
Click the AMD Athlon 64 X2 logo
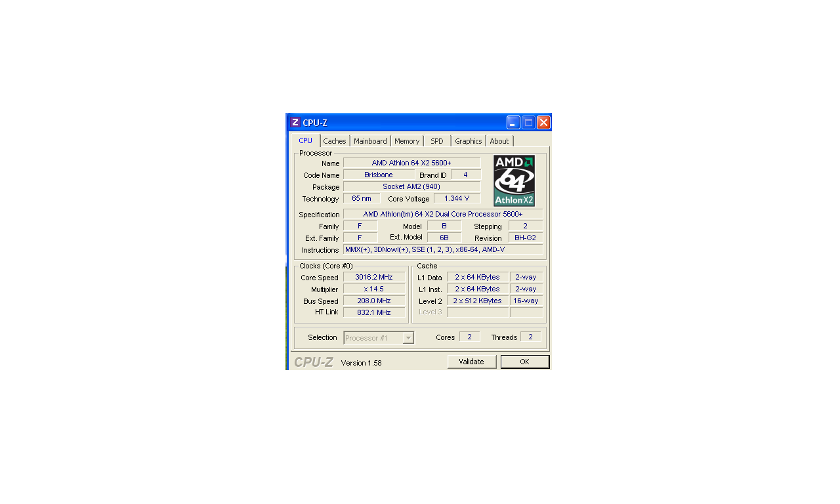click(x=514, y=180)
